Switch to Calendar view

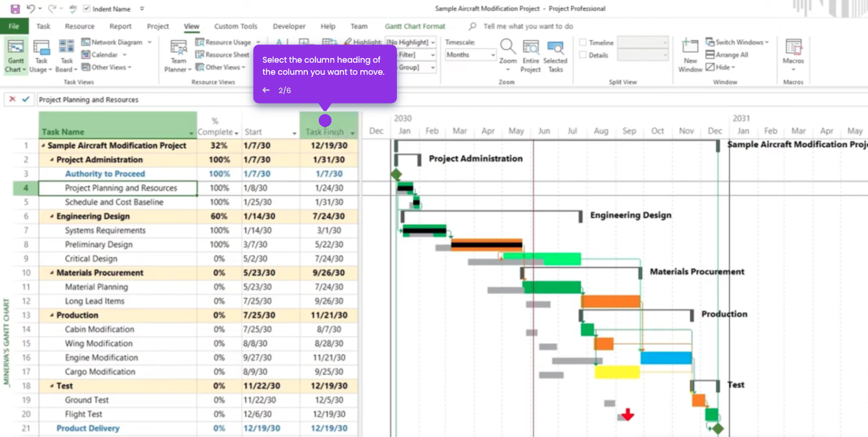coord(104,55)
